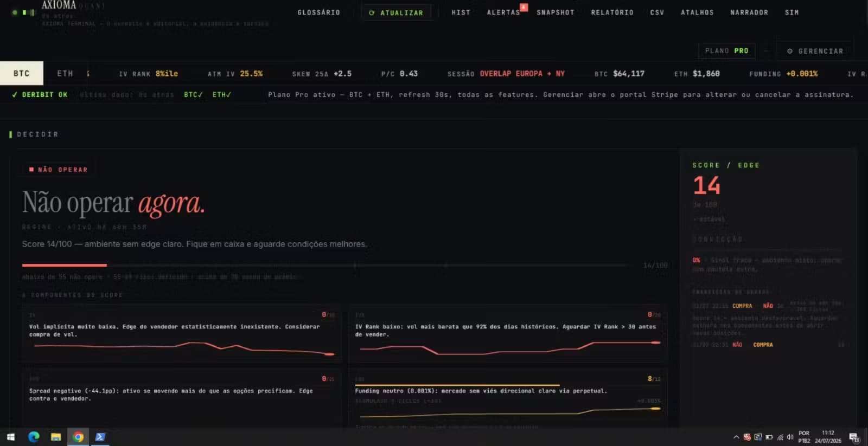Click the red security tray icon
Viewport: 868px width, 446px height.
[747, 437]
